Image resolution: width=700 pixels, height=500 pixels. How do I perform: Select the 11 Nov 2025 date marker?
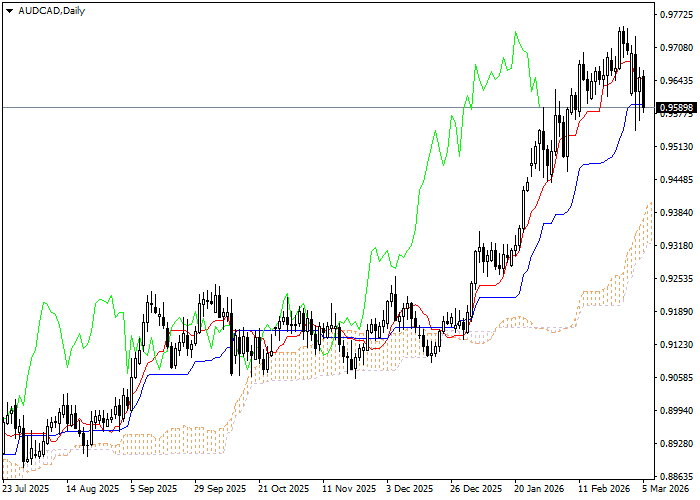point(349,490)
